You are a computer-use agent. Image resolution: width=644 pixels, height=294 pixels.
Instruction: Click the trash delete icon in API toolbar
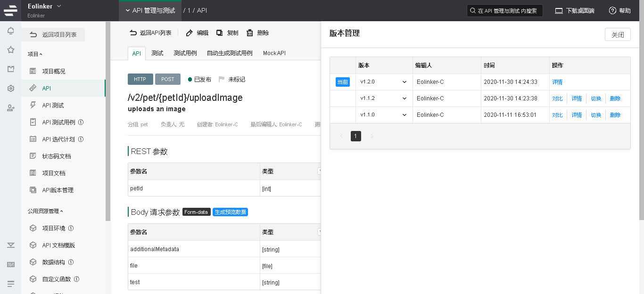(x=250, y=33)
